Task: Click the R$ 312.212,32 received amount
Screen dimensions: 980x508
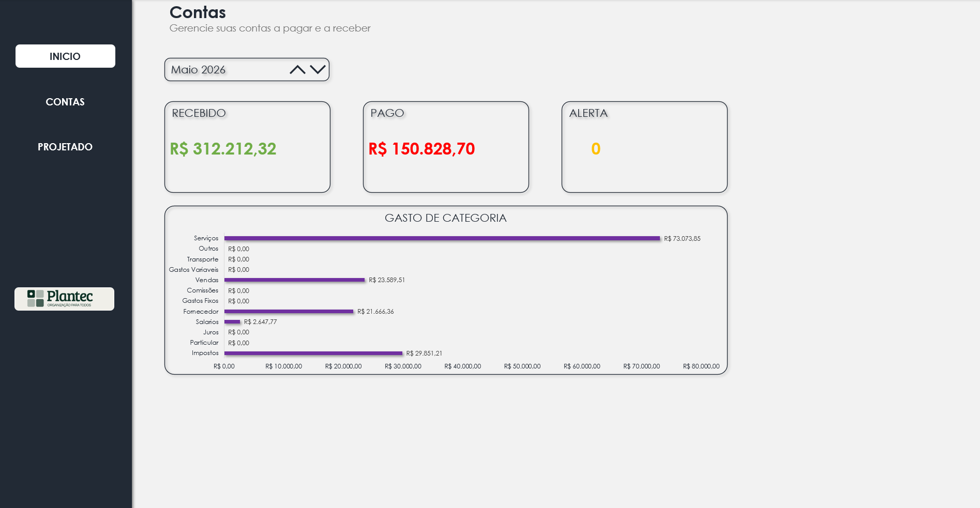Action: click(x=223, y=149)
